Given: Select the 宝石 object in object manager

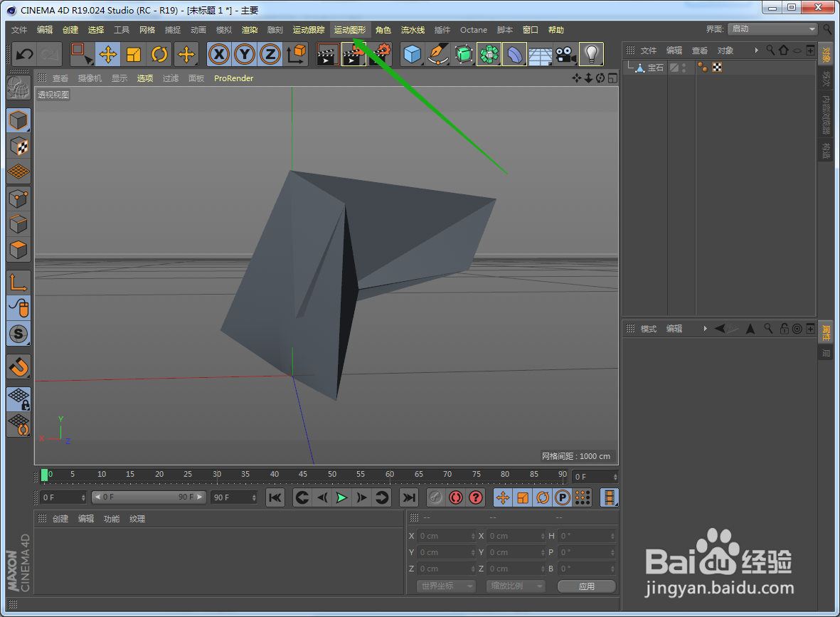Looking at the screenshot, I should click(x=656, y=68).
